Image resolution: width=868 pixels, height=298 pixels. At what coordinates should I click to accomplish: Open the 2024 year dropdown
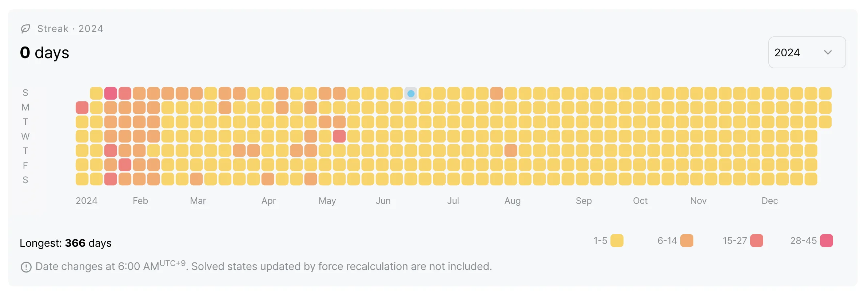click(807, 52)
